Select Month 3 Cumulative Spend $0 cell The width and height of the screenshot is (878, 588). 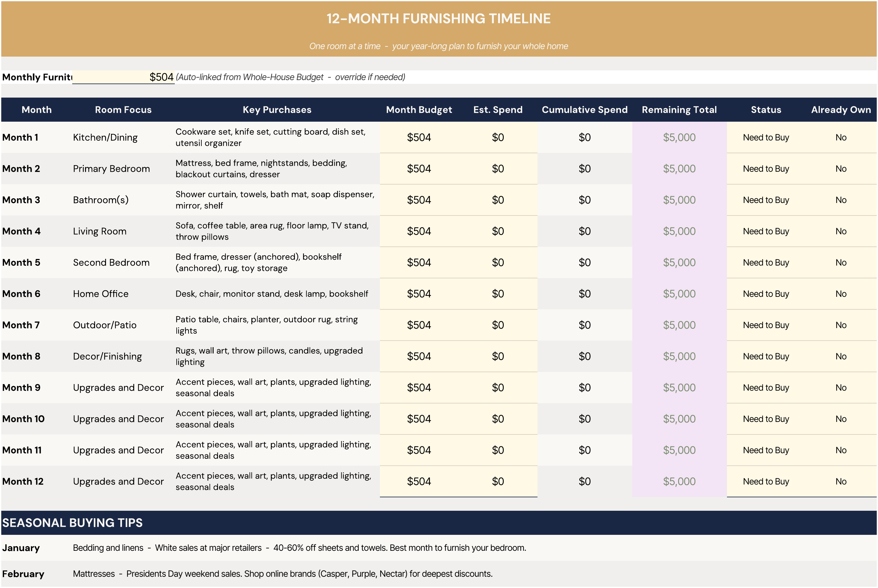click(584, 200)
